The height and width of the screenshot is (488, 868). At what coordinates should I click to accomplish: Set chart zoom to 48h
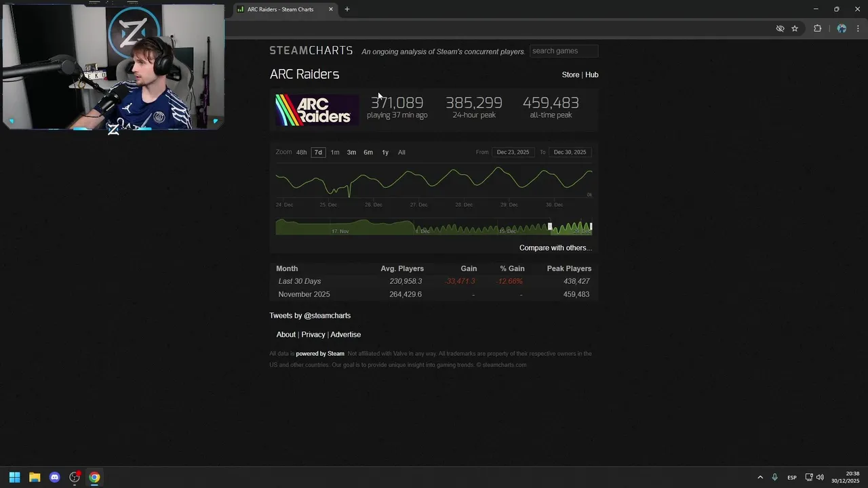click(302, 152)
